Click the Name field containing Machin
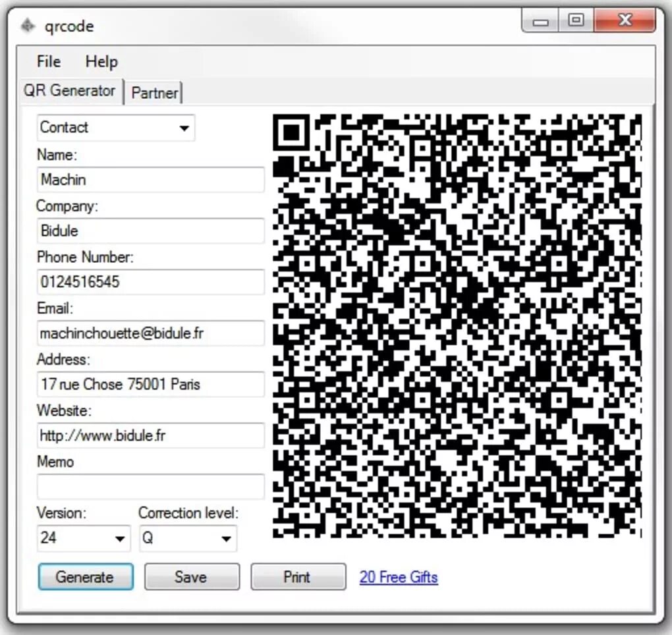Viewport: 672px width, 635px height. pos(150,180)
